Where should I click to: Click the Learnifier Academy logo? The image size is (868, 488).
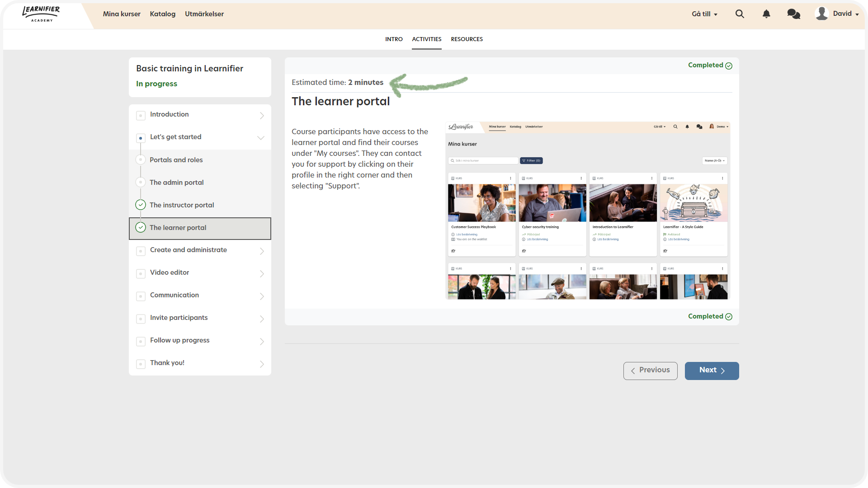[x=41, y=14]
